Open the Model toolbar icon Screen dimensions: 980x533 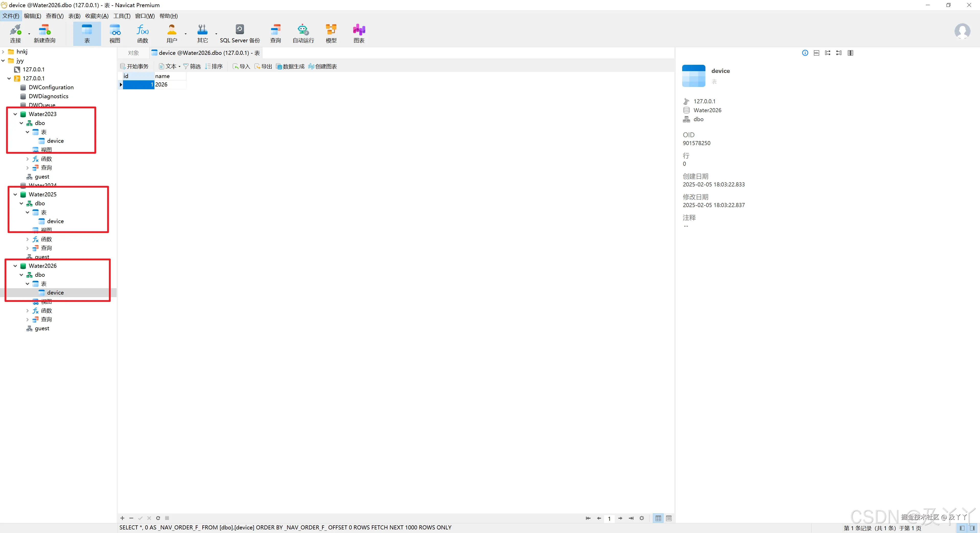[331, 33]
